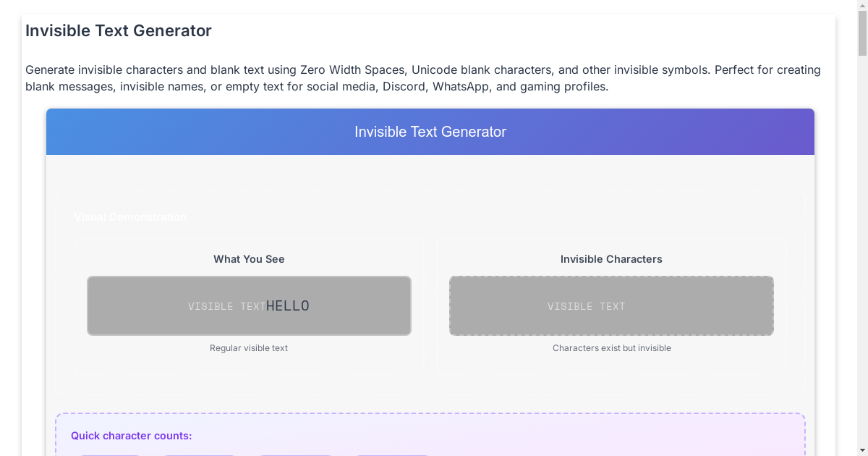
Task: Click the HELLO text in the demo
Action: pos(287,305)
